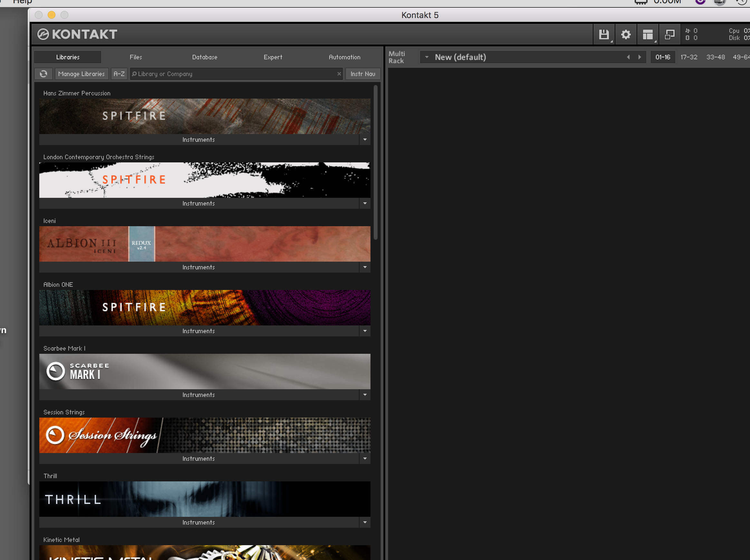The height and width of the screenshot is (560, 750).
Task: Open the New (default) multi menu arrow
Action: tap(427, 57)
